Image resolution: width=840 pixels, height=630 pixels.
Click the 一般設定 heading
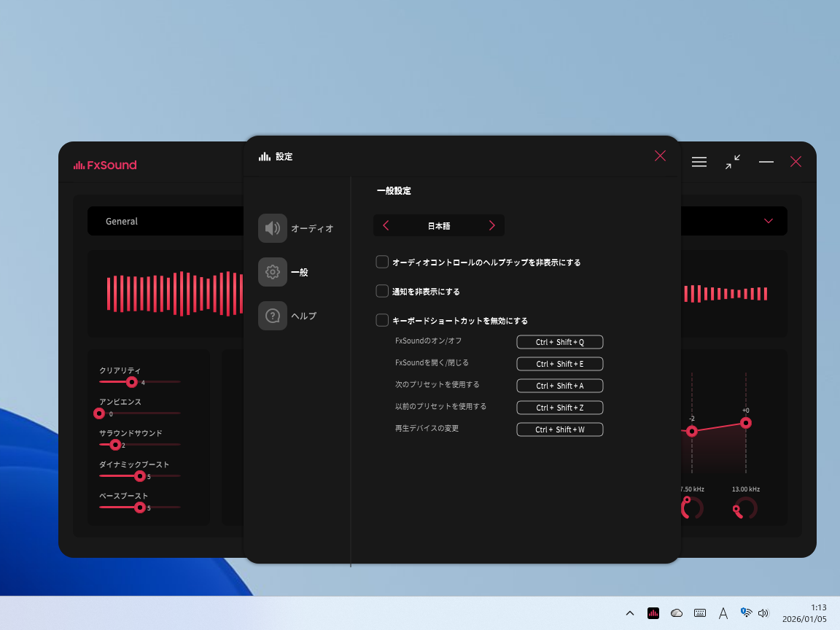394,191
